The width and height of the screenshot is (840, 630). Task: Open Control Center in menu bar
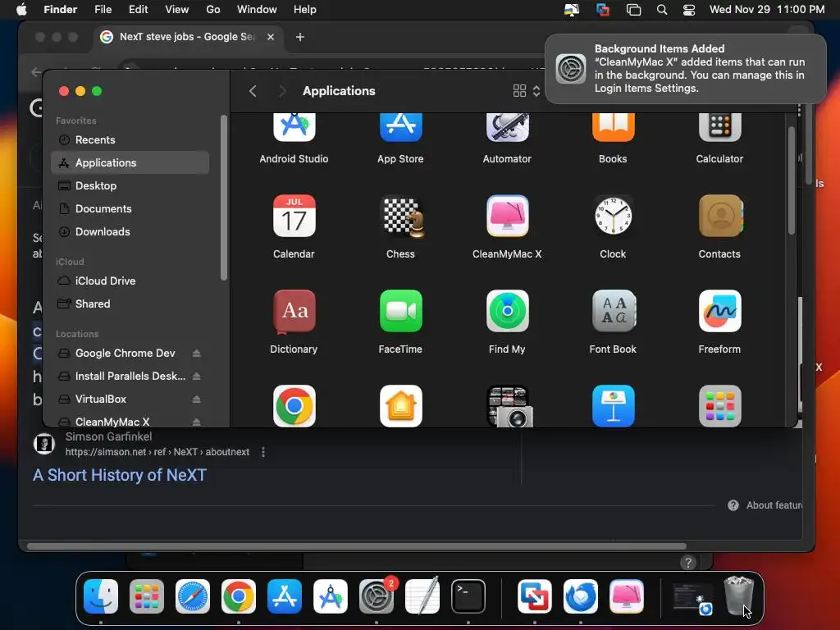coord(689,10)
